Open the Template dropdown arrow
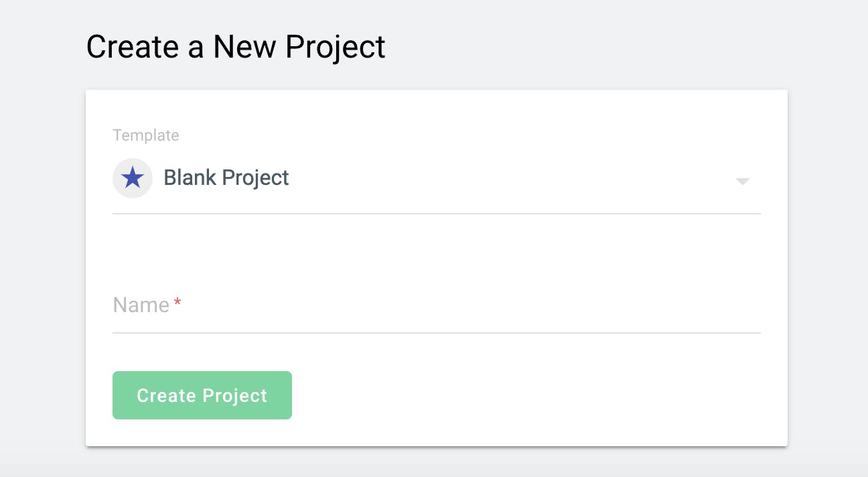Image resolution: width=868 pixels, height=477 pixels. [742, 182]
